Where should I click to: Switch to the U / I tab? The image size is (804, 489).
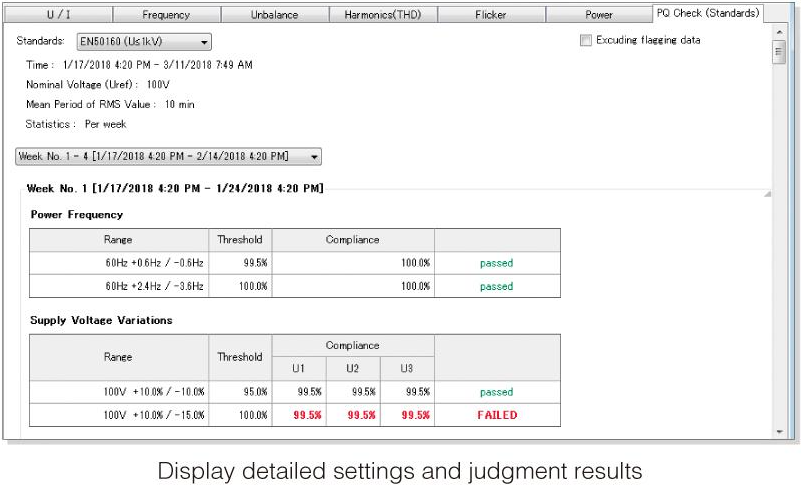[x=58, y=15]
